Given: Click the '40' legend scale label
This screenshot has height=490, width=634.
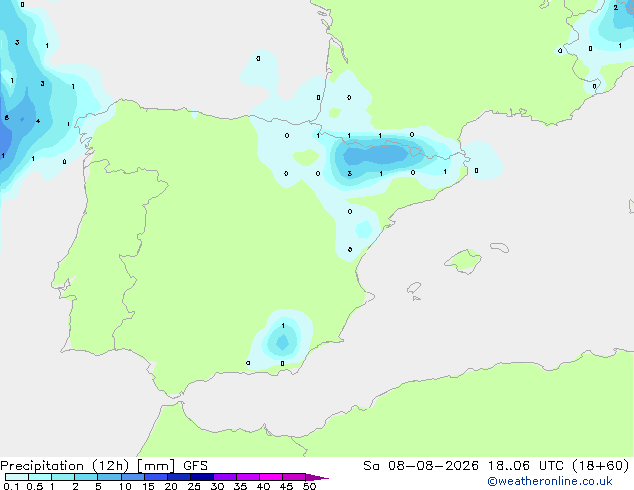Looking at the screenshot, I should tap(263, 486).
